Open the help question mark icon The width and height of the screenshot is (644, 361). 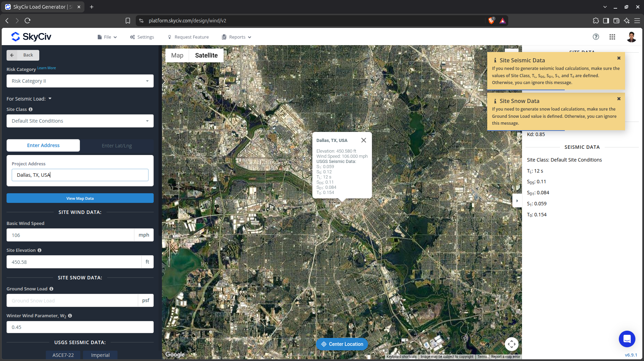point(596,37)
